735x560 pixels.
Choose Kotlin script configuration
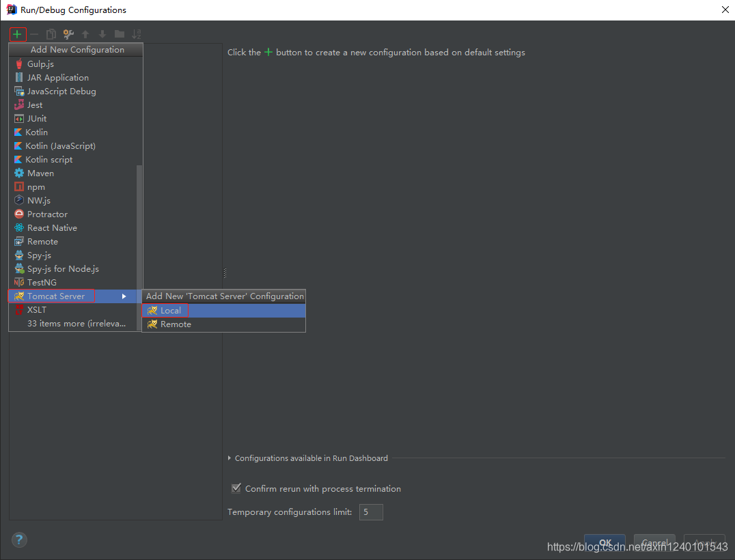(x=75, y=159)
